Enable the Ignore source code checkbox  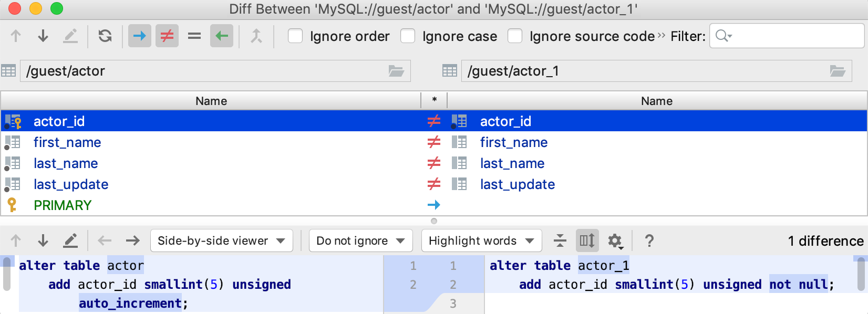515,36
